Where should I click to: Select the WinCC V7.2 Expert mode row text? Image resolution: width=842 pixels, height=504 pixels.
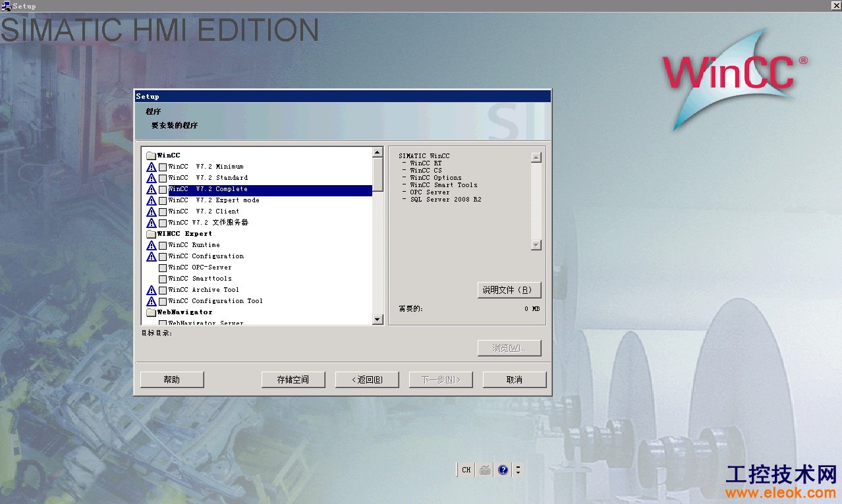213,200
